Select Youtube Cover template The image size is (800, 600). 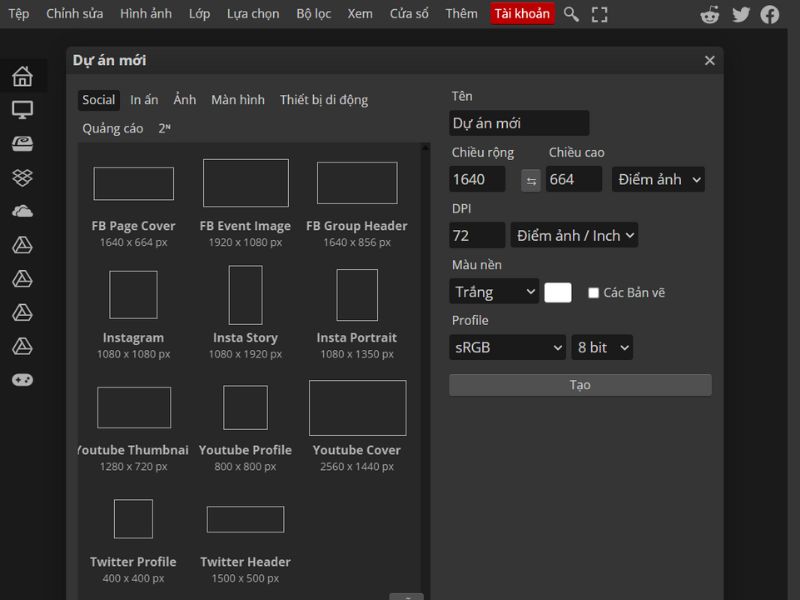click(357, 426)
